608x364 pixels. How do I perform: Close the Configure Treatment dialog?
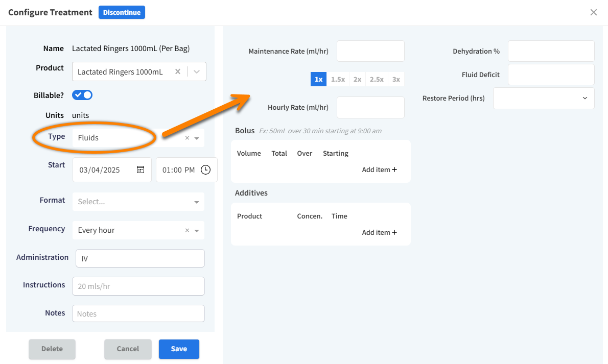pyautogui.click(x=593, y=12)
